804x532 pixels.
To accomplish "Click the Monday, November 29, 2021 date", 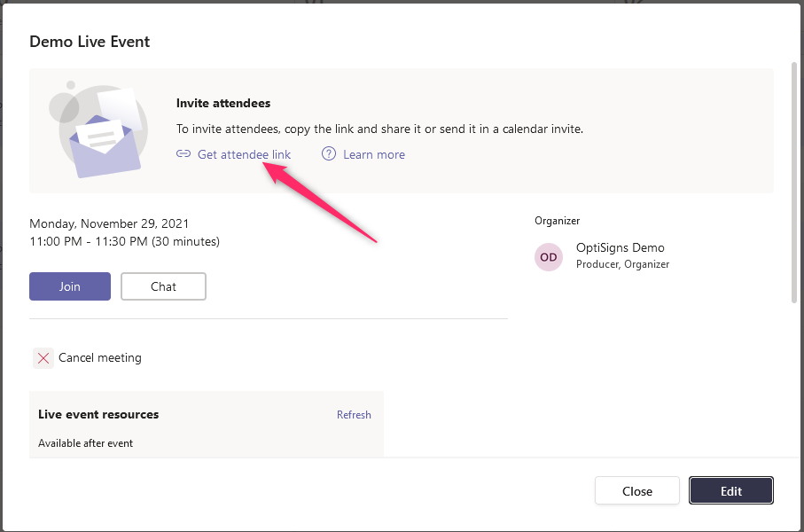I will (x=109, y=224).
